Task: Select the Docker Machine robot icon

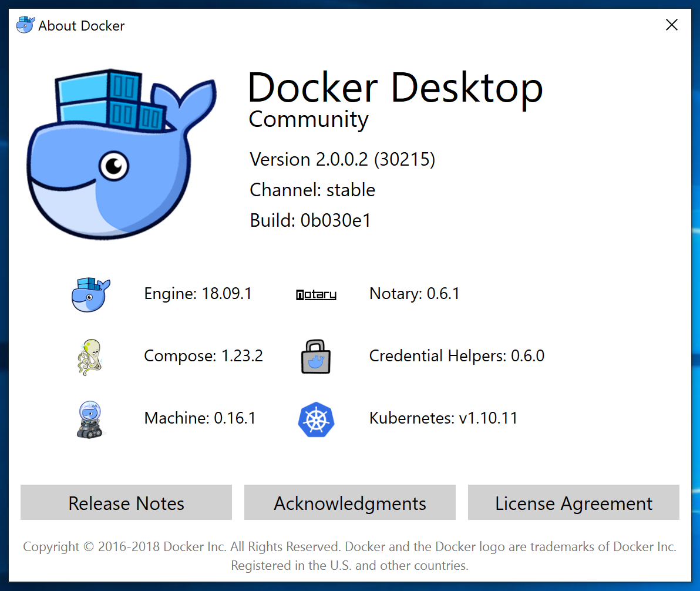Action: click(x=89, y=418)
